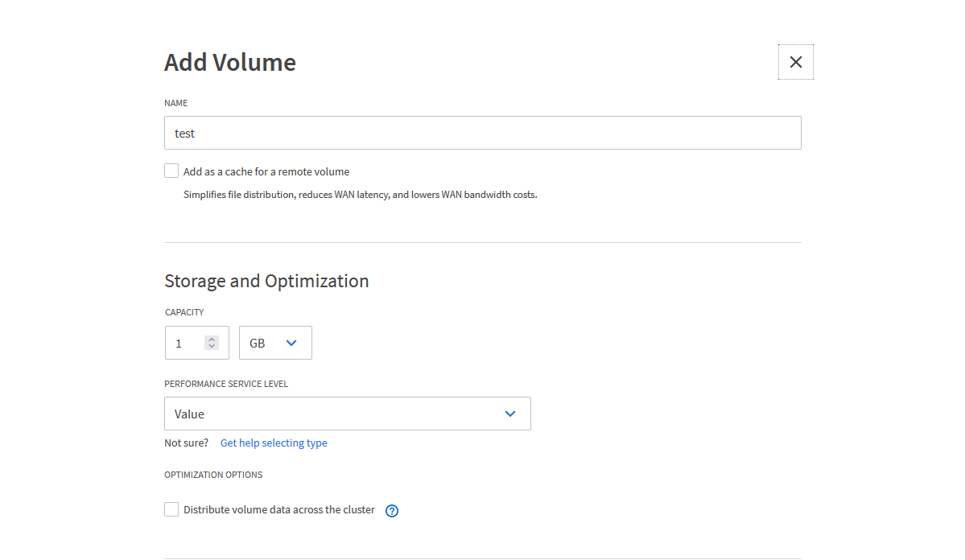The height and width of the screenshot is (560, 965).
Task: Click the "Simplifies file distribution" description text
Action: coord(360,195)
